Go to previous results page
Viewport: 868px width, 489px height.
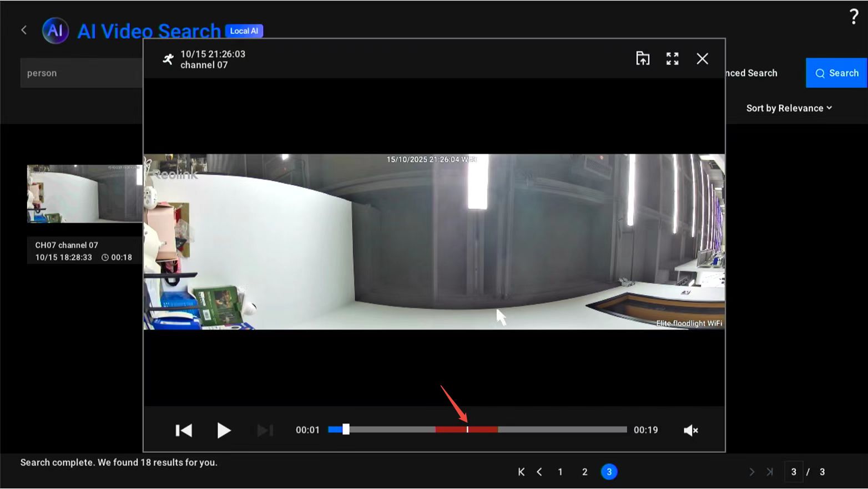tap(539, 472)
